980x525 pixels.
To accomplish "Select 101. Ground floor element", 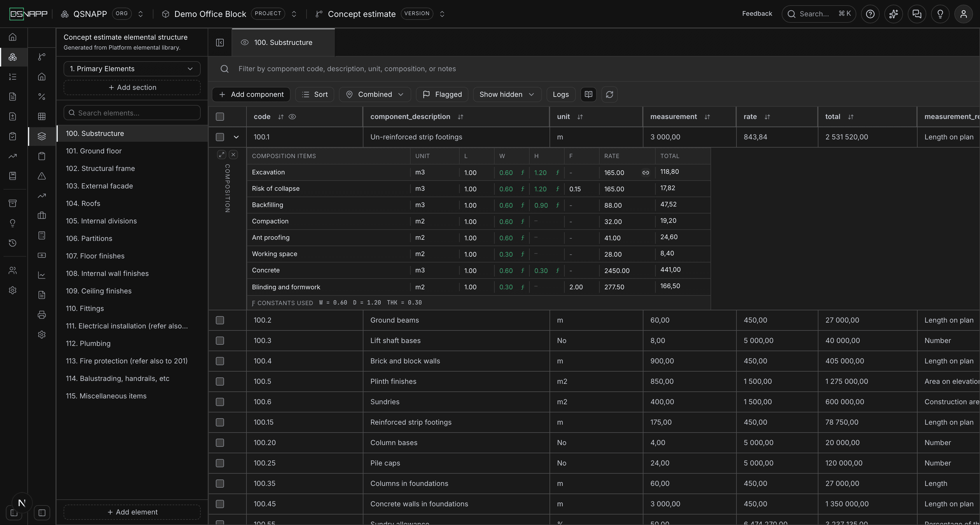I will coord(132,151).
